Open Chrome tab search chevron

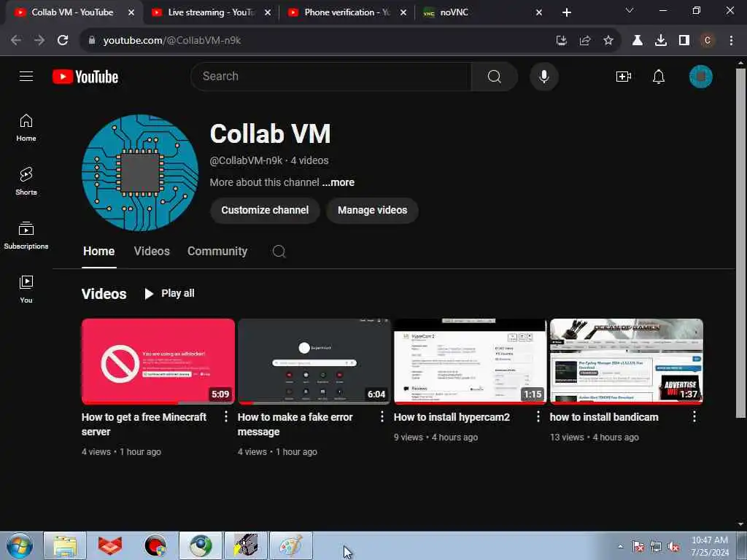[x=630, y=11]
